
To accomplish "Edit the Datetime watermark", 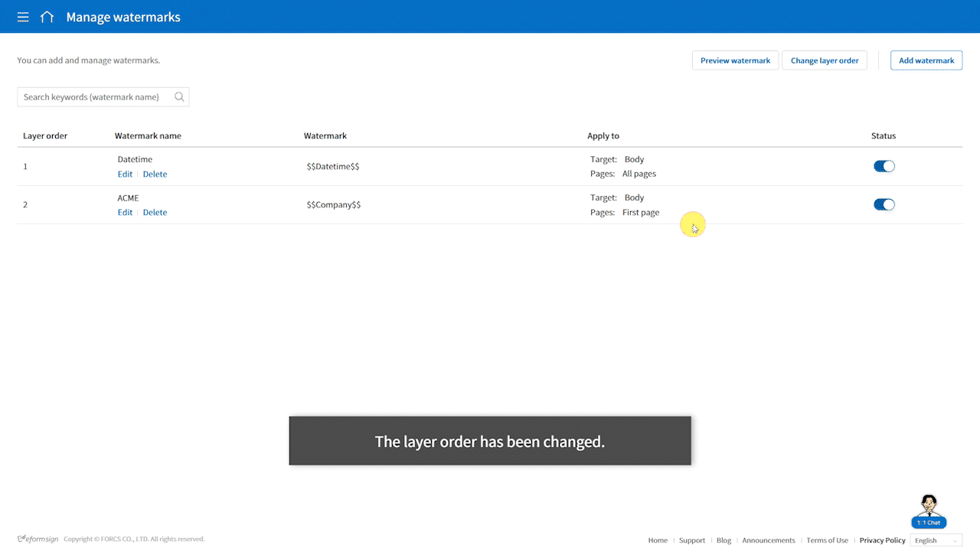I will pyautogui.click(x=125, y=174).
